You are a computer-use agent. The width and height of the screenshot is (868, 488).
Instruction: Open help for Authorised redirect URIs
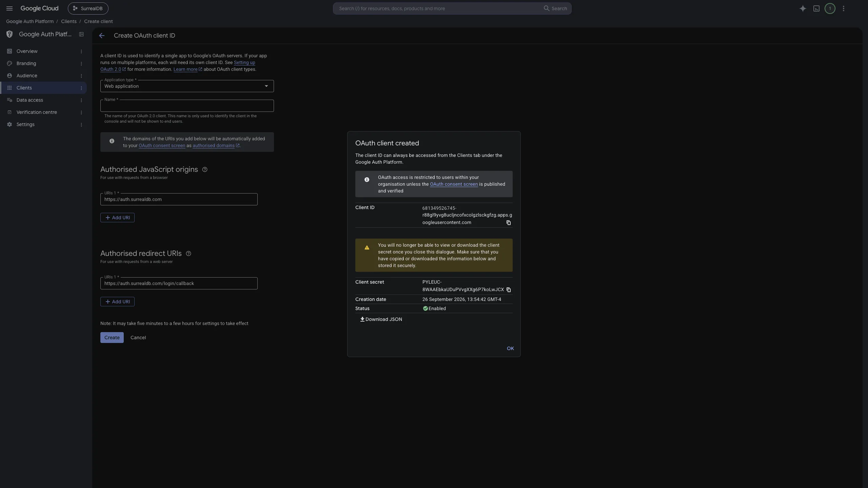[189, 253]
